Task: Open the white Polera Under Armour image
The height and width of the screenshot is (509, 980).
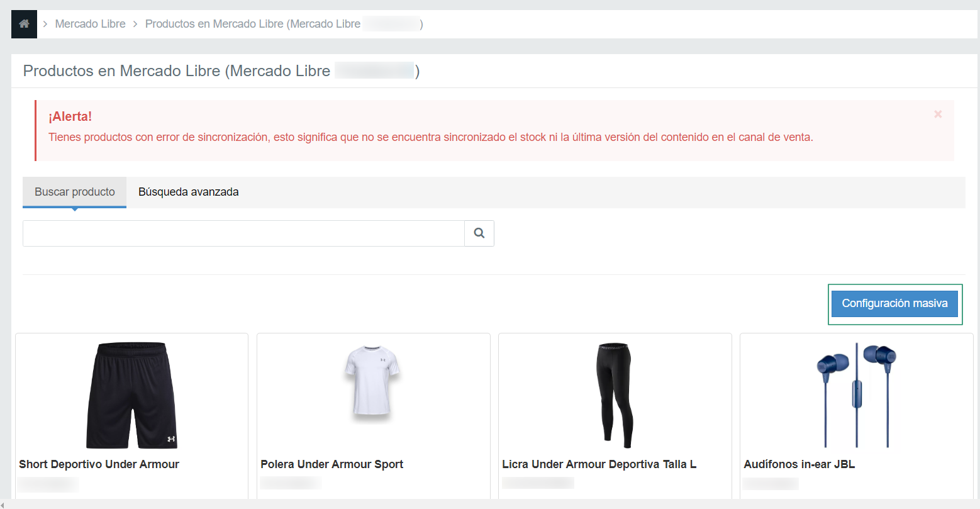Action: click(372, 383)
